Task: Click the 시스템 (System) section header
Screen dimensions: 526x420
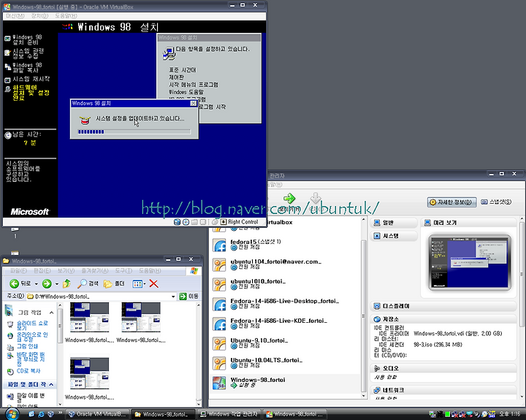Action: pos(394,236)
